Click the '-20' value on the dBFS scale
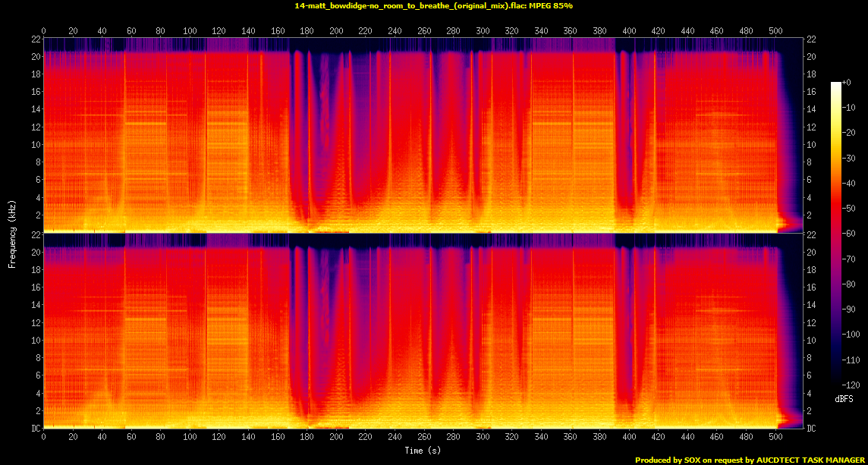Image resolution: width=868 pixels, height=465 pixels. tap(848, 132)
